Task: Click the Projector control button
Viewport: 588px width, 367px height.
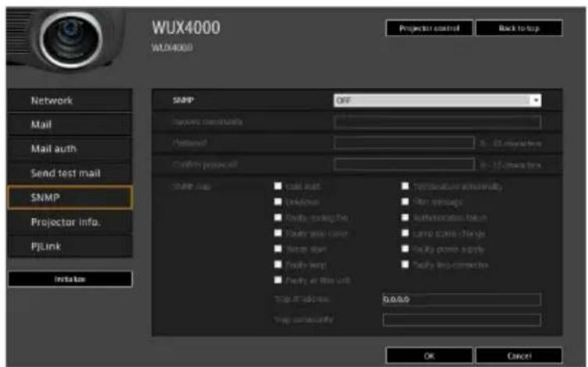Action: click(429, 28)
